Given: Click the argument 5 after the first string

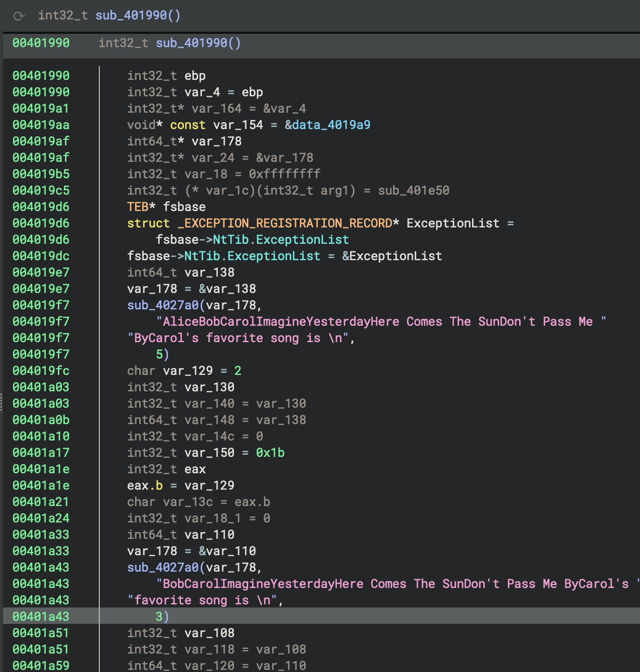Looking at the screenshot, I should 159,354.
